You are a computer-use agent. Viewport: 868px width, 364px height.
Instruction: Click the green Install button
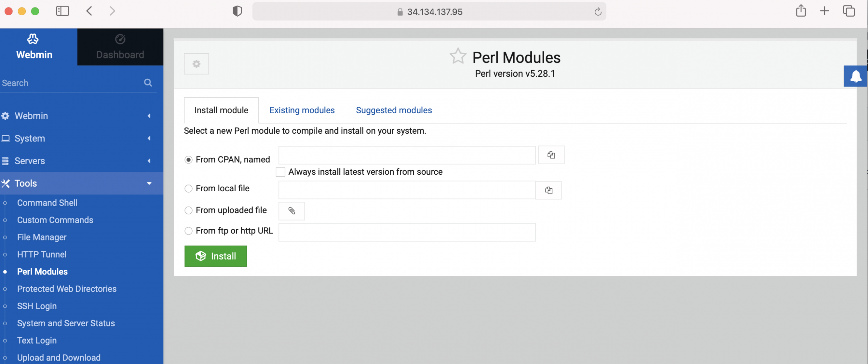pos(216,256)
